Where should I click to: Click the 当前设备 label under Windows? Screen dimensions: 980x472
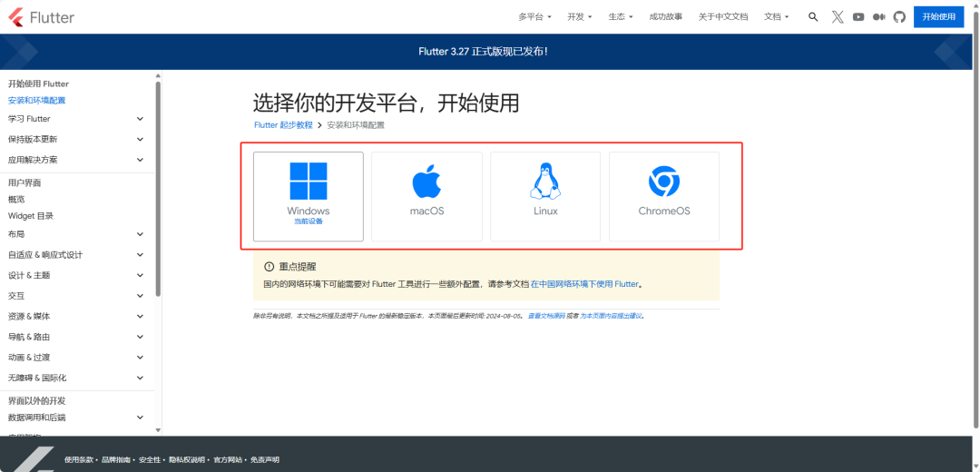point(309,221)
